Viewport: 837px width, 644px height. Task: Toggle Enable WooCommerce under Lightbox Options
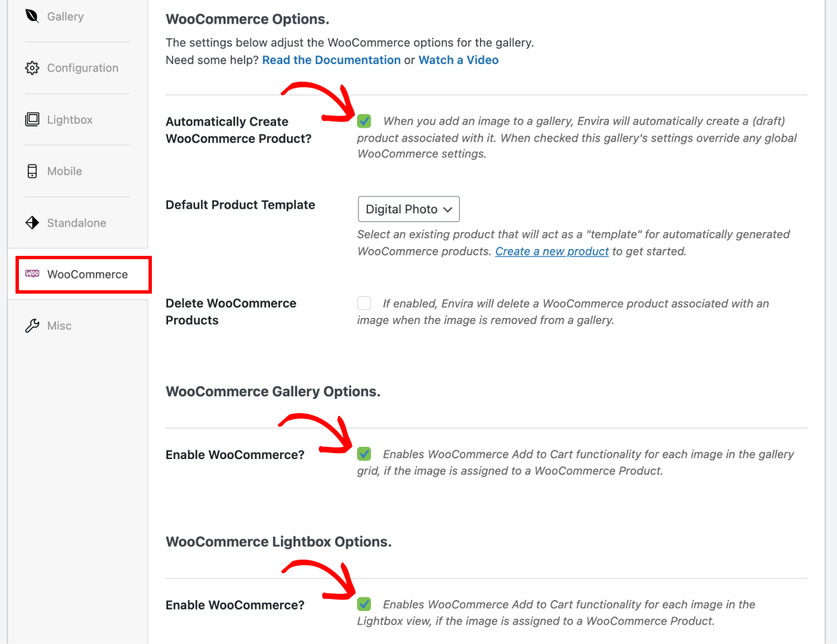point(364,604)
